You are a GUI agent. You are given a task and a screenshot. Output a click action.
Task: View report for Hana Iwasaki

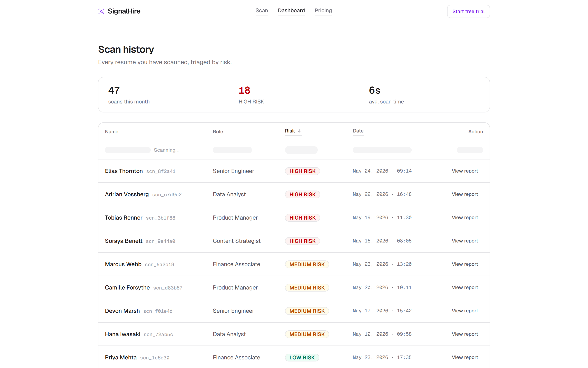tap(465, 334)
